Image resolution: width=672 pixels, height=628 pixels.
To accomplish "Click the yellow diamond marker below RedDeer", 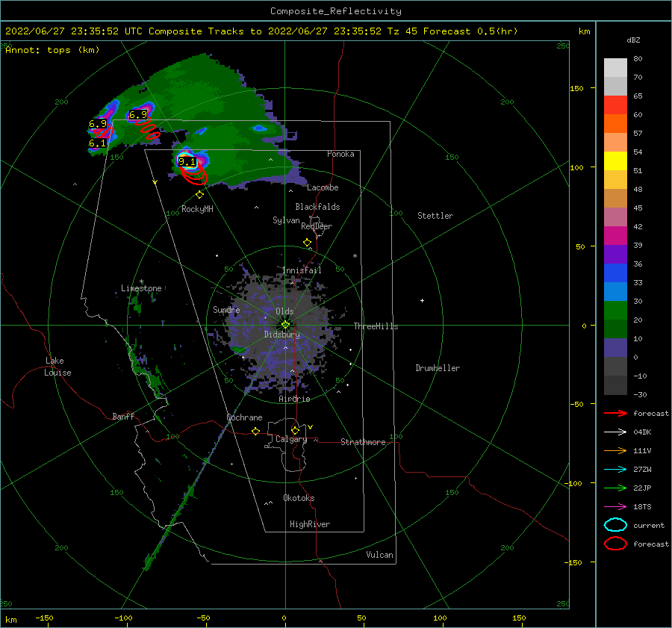I will pyautogui.click(x=307, y=243).
